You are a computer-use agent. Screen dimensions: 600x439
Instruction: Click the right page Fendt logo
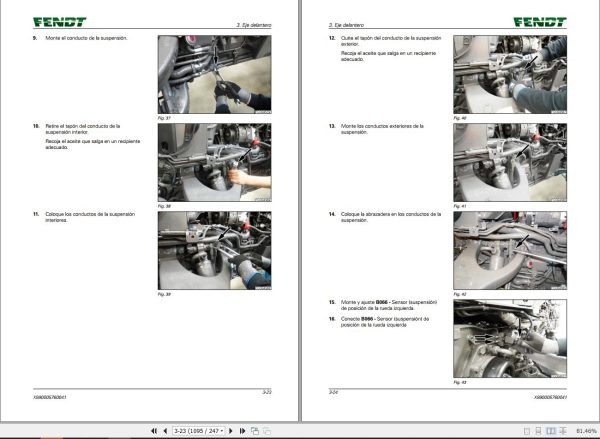tap(540, 22)
